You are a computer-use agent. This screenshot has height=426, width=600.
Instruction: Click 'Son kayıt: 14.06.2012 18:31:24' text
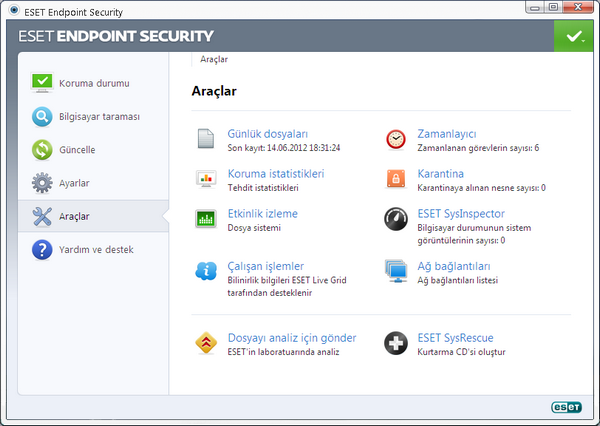pyautogui.click(x=284, y=148)
